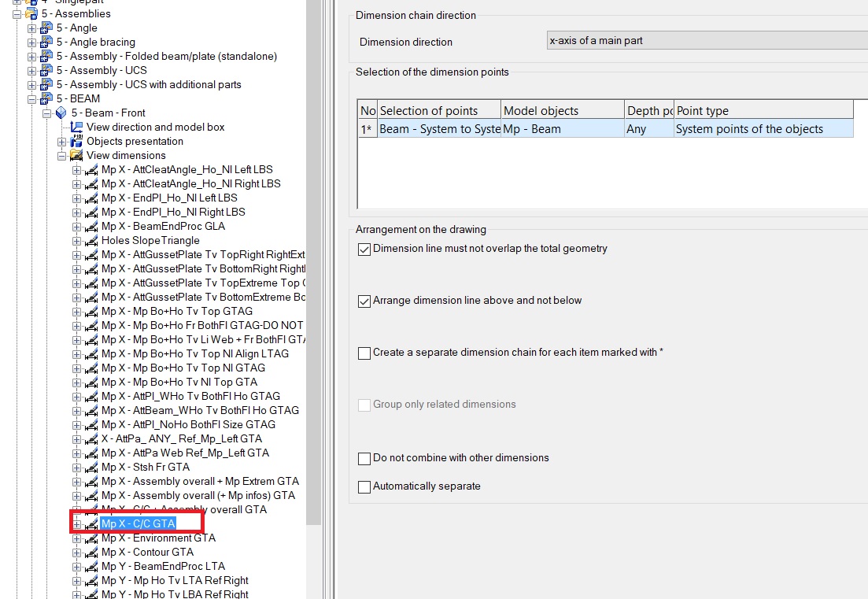This screenshot has height=599, width=868.
Task: Disable Arrange dimension line above and not below
Action: (x=364, y=301)
